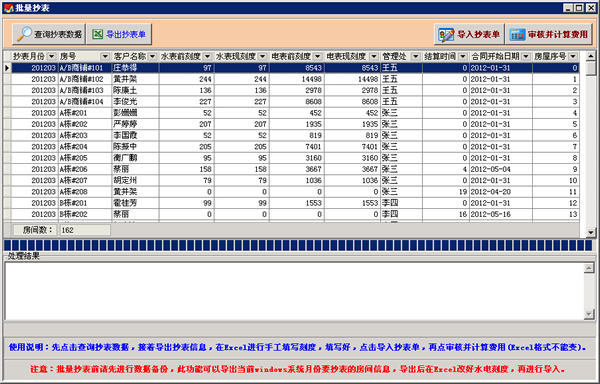Select room cell A栋#207
This screenshot has height=384, width=600.
[85, 181]
